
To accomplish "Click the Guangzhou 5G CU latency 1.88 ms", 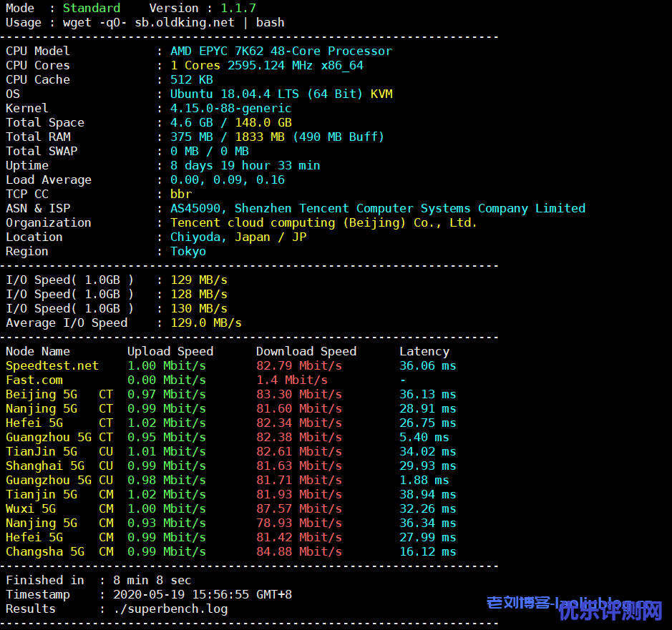I will pyautogui.click(x=424, y=480).
